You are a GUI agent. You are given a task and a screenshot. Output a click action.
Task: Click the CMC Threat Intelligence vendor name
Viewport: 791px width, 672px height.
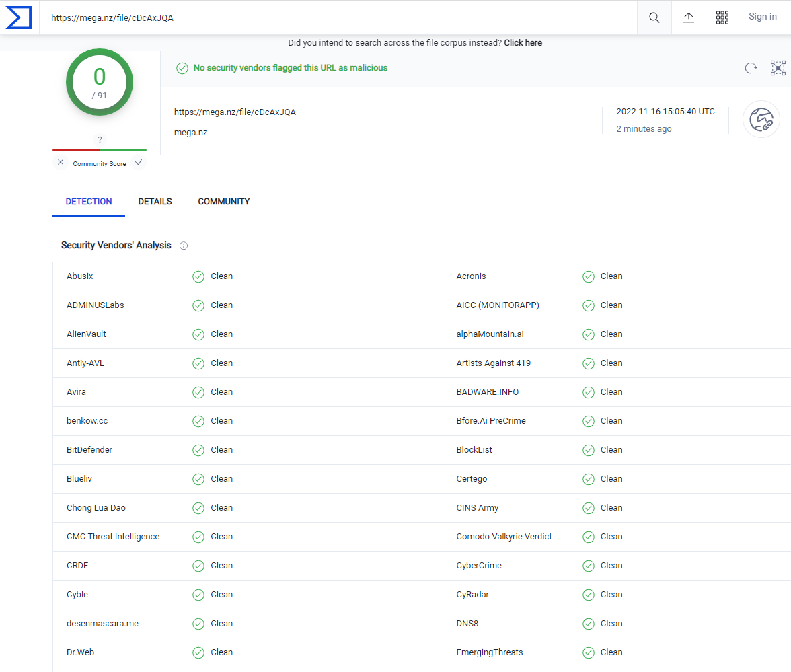113,536
